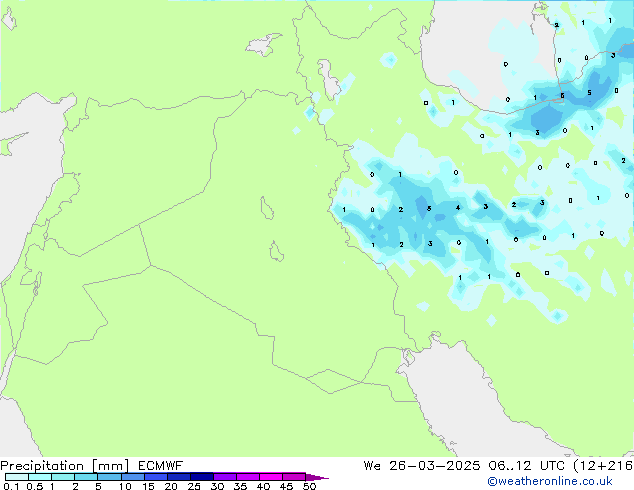Click the above-50 arrow tip of legend

point(317,477)
